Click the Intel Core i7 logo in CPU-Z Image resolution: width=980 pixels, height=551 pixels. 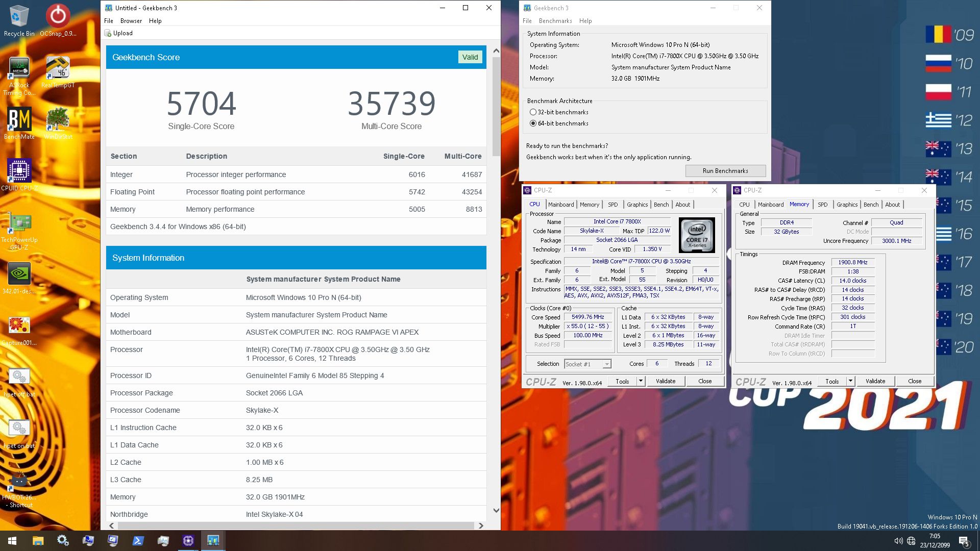(x=697, y=235)
